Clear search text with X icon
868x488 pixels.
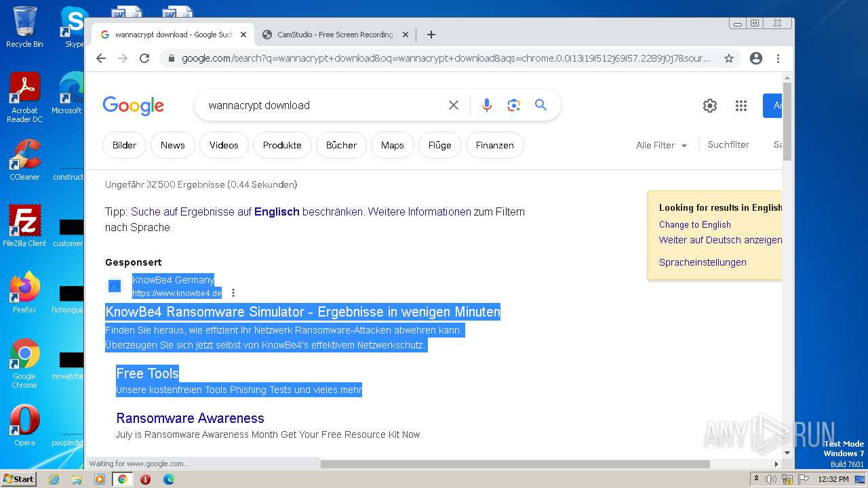[454, 105]
